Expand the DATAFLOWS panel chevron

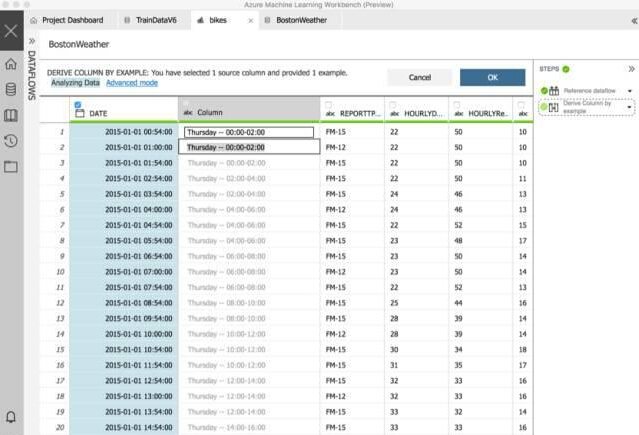(31, 42)
